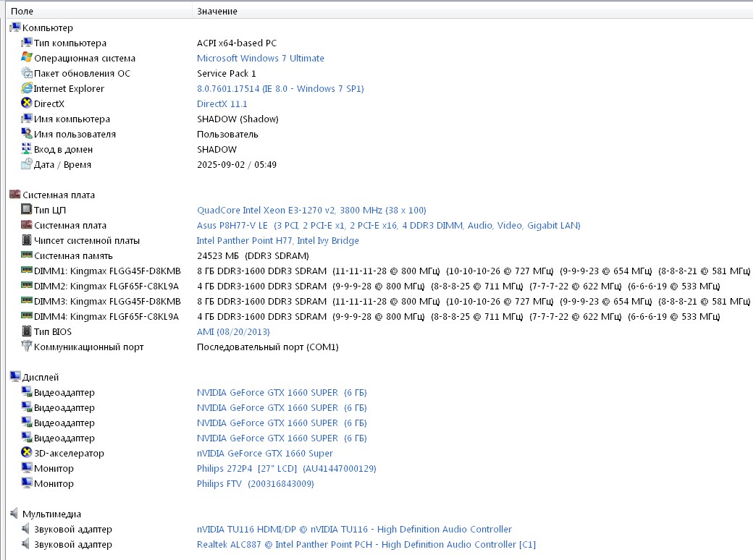The width and height of the screenshot is (753, 560).
Task: Select the Тип BIOS field label
Action: [52, 331]
